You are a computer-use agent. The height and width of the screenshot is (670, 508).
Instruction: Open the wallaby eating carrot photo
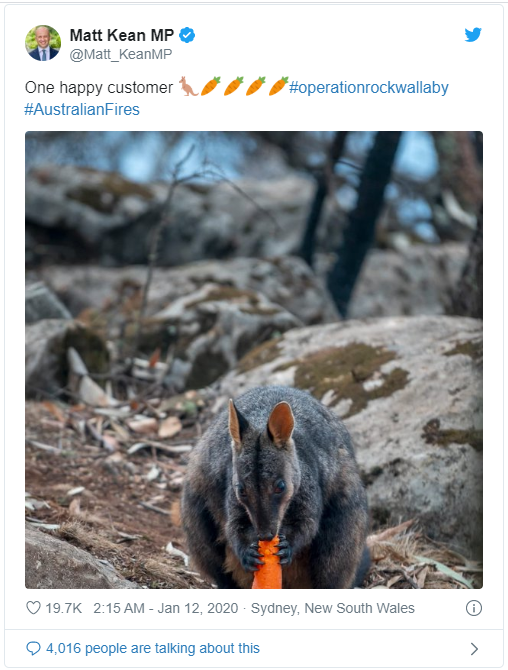(x=254, y=360)
